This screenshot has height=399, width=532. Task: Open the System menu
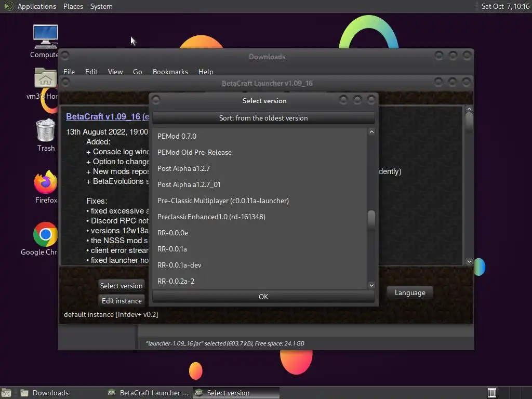[x=101, y=6]
